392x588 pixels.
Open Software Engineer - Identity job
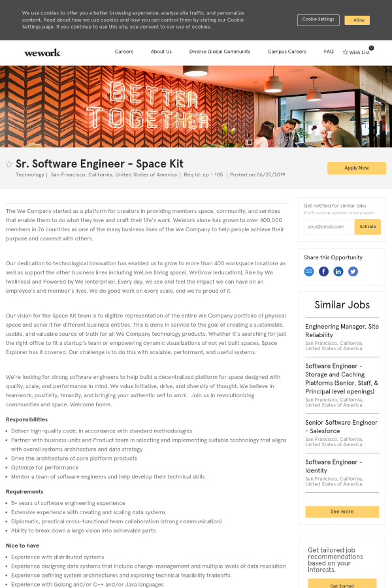333,466
